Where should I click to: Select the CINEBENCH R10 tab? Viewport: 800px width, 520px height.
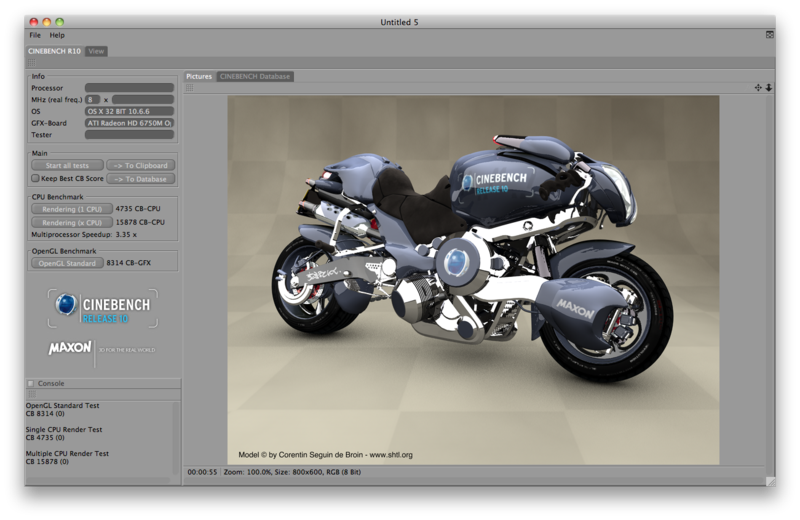point(54,51)
